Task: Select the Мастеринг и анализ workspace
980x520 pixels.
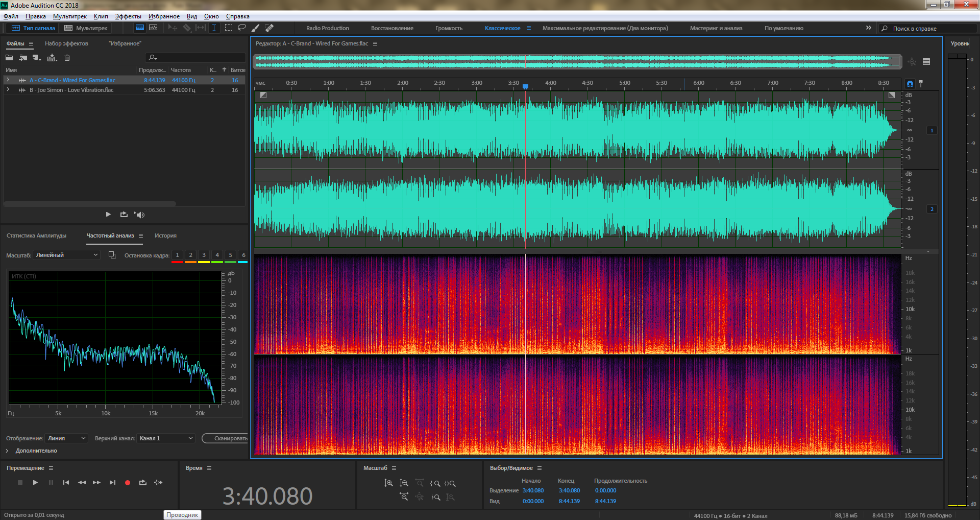Action: click(716, 28)
